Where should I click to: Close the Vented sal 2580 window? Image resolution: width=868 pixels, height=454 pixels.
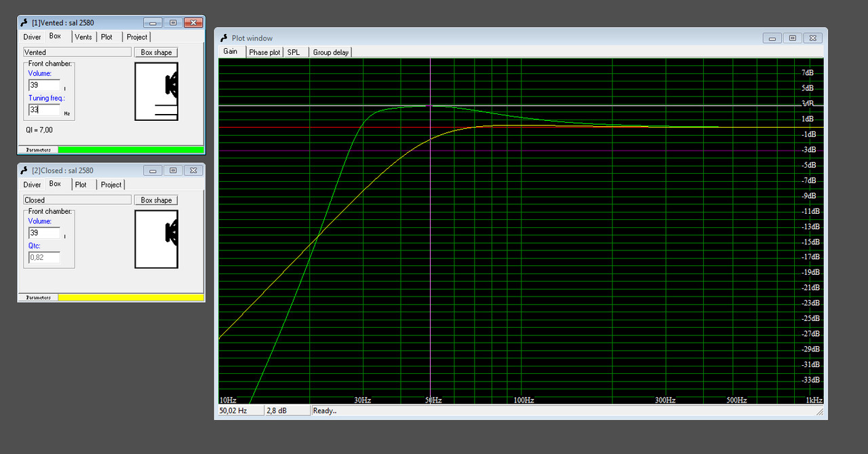point(193,22)
